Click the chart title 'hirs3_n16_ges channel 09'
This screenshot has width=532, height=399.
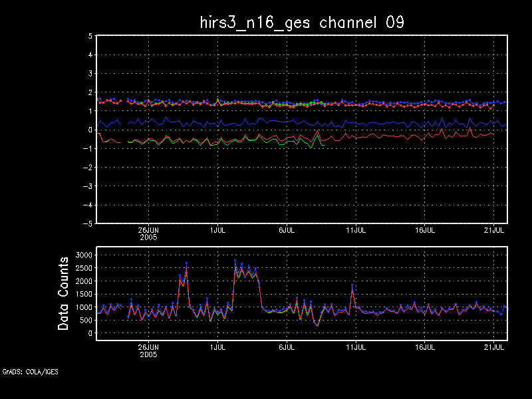coord(303,22)
